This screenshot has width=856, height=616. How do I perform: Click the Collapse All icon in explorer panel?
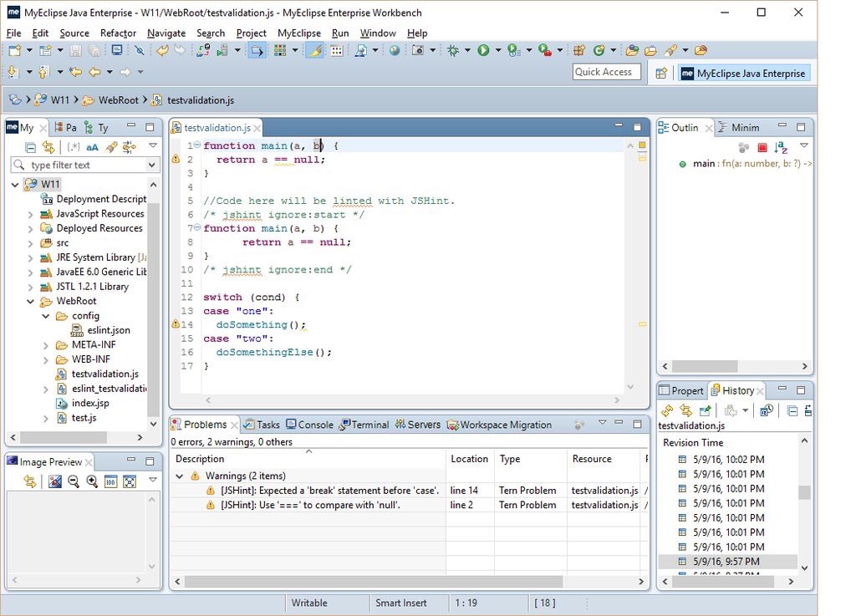click(x=31, y=147)
